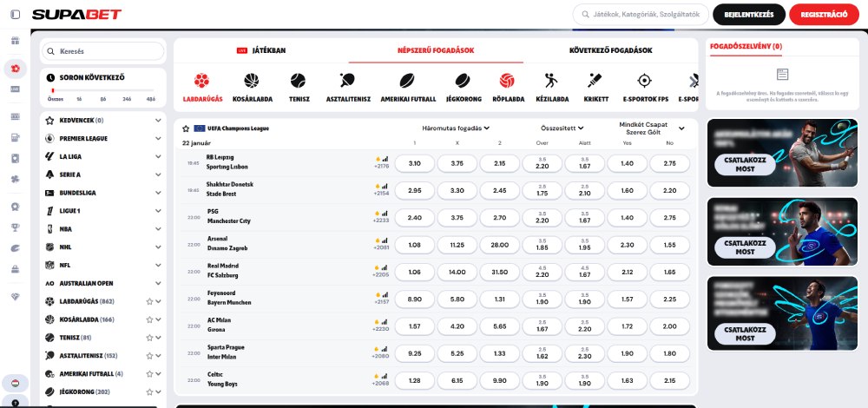Screen dimensions: 868x408
Task: Toggle favorite star for Tenisz
Action: coord(149,338)
